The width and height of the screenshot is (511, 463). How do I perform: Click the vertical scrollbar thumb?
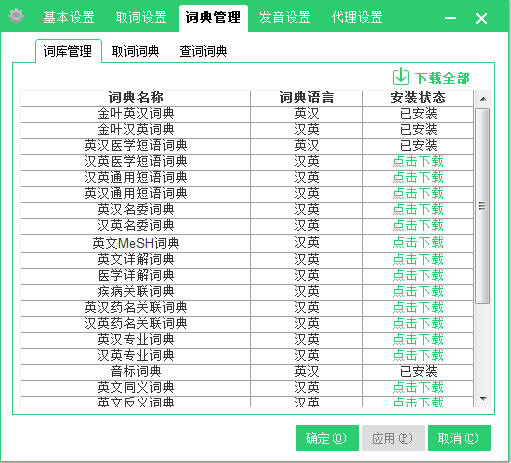[x=482, y=206]
